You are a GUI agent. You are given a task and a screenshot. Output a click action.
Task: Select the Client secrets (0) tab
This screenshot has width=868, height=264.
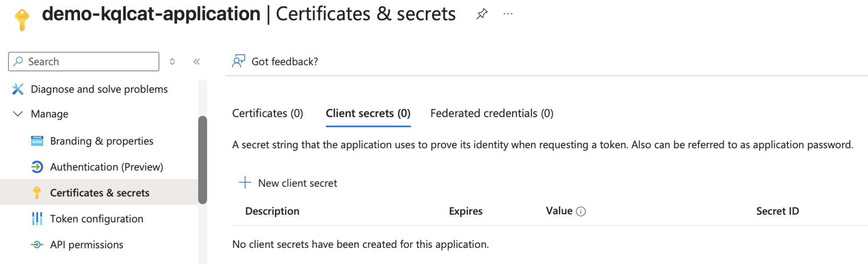click(368, 113)
